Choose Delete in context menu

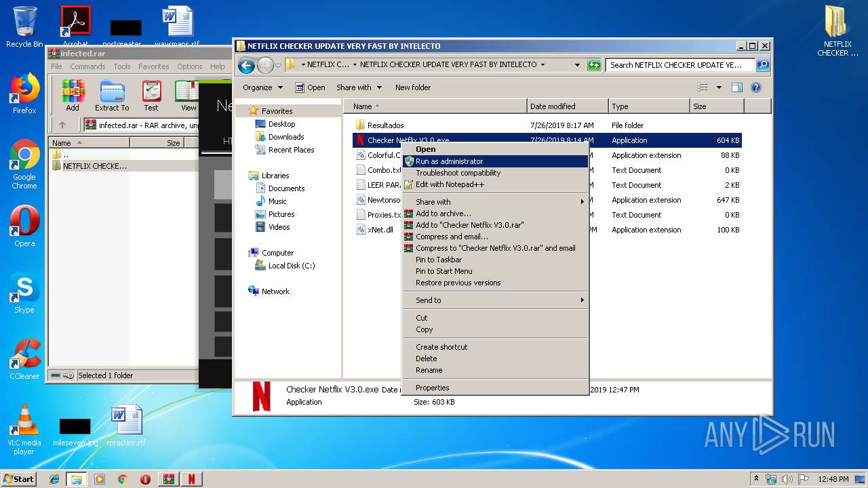coord(495,359)
